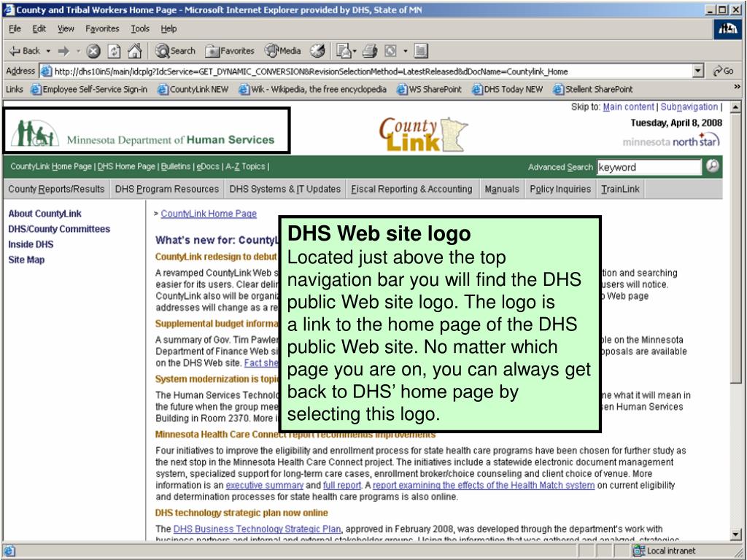Image resolution: width=747 pixels, height=560 pixels.
Task: Open the Address bar dropdown
Action: [698, 71]
